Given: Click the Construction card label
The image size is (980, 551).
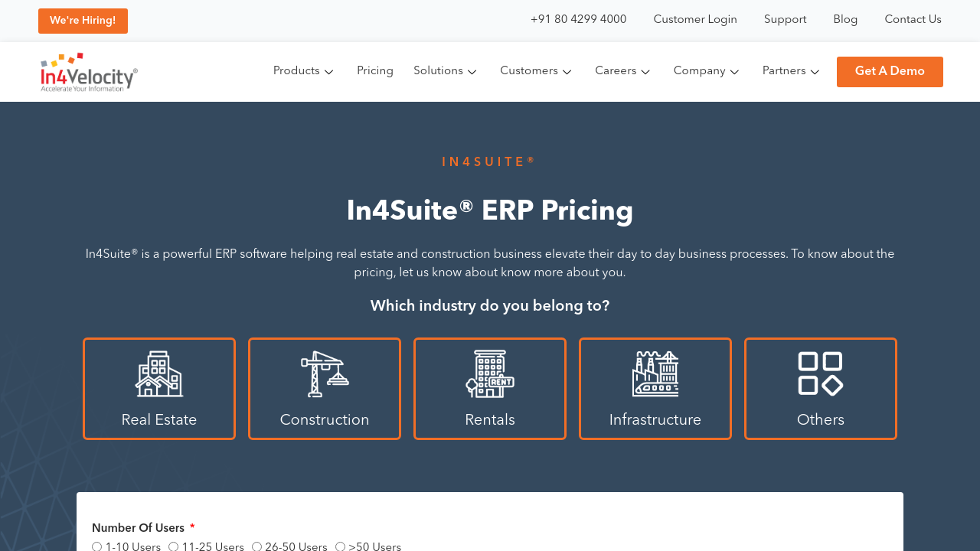Looking at the screenshot, I should tap(325, 420).
